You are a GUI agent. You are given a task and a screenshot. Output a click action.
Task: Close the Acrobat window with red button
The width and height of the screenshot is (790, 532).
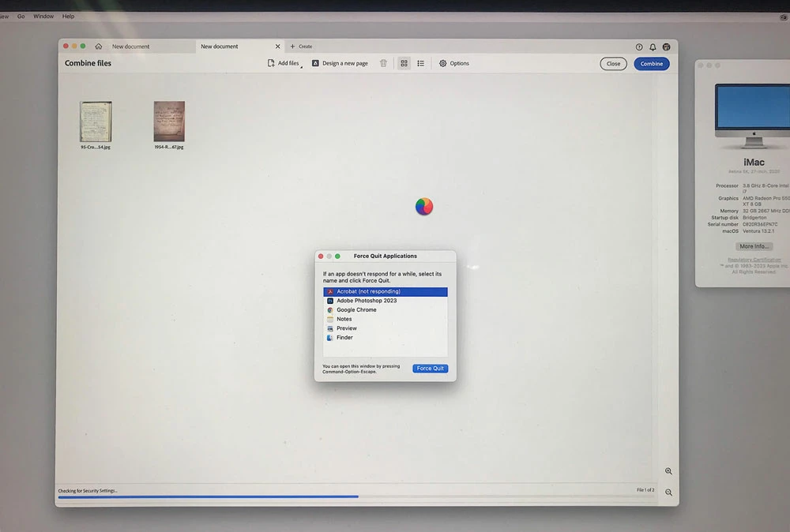pyautogui.click(x=66, y=47)
